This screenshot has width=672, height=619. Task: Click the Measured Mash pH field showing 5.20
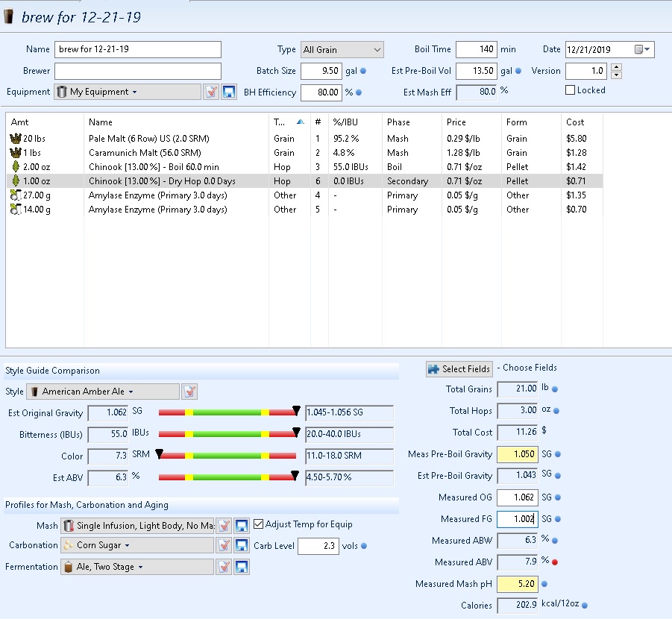[518, 584]
